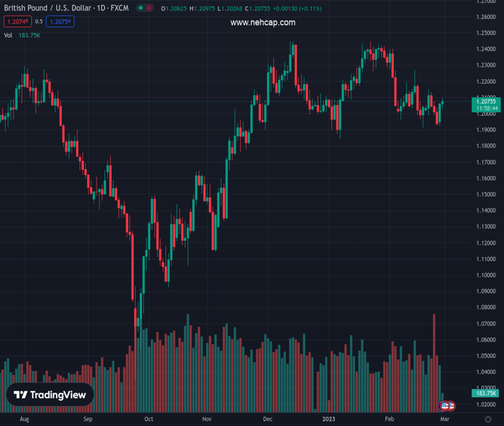
Task: Click the market status indicator beside FXCM
Action: click(x=141, y=9)
